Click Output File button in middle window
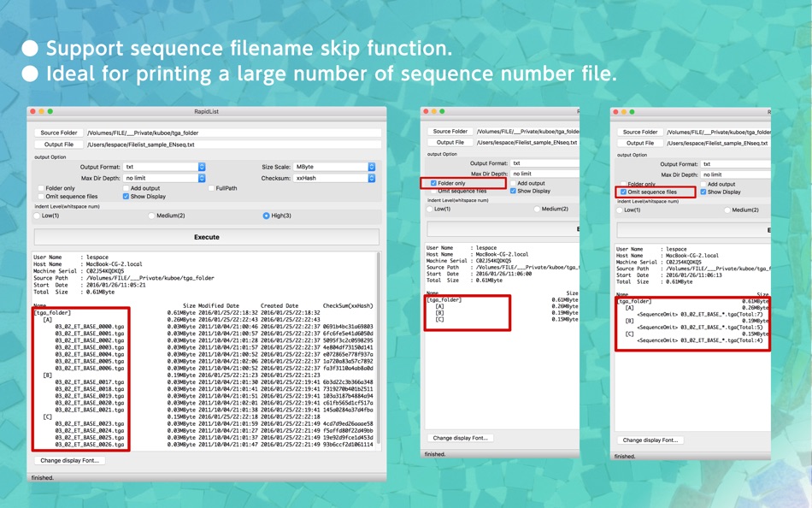The image size is (812, 508). (450, 142)
